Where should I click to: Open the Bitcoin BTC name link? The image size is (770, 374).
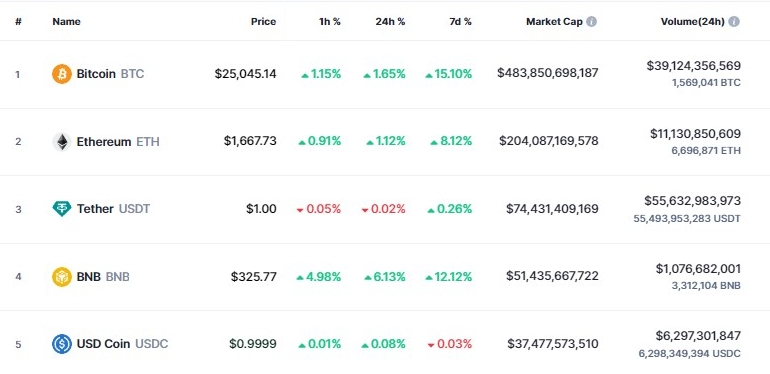[110, 74]
